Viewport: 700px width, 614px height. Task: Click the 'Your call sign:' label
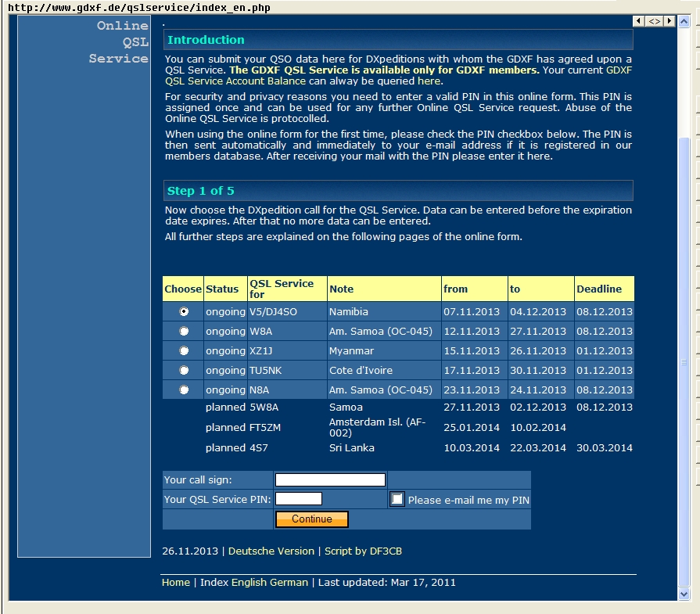198,480
